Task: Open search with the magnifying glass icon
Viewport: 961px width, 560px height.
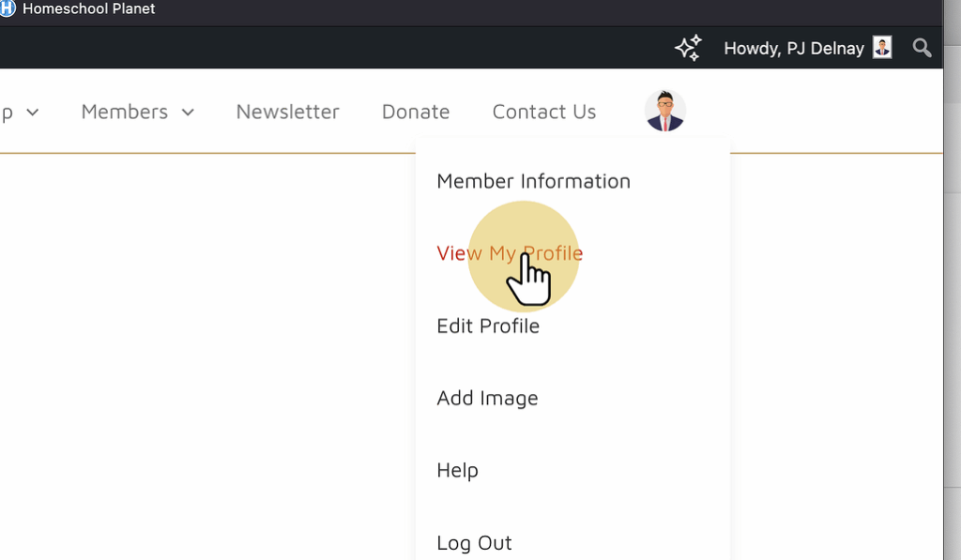Action: pos(923,48)
